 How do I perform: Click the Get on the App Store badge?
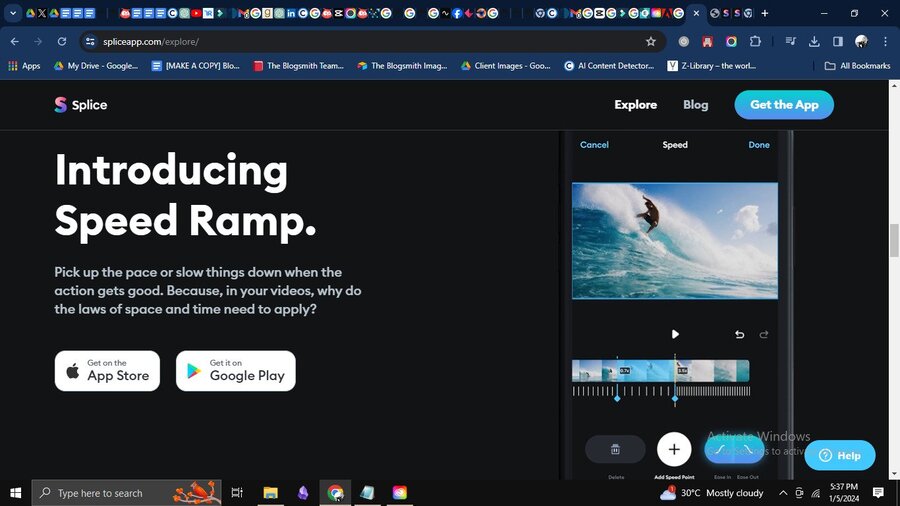click(107, 371)
